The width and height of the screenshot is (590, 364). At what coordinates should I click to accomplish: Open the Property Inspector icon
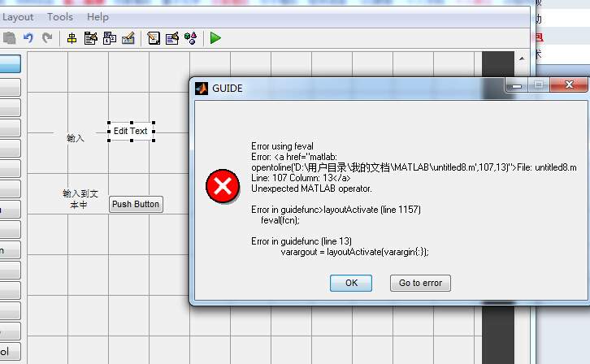(x=172, y=38)
